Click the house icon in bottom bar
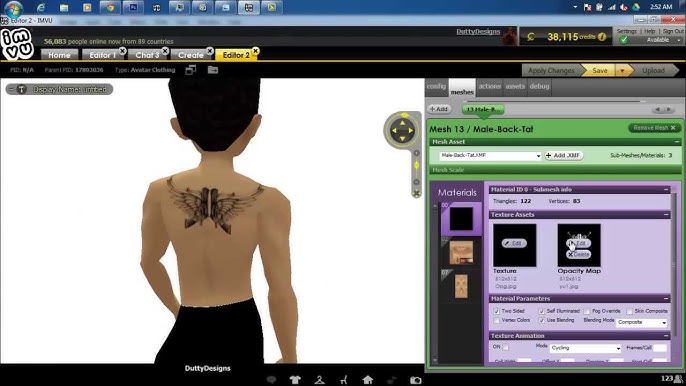This screenshot has height=386, width=686. click(x=368, y=379)
